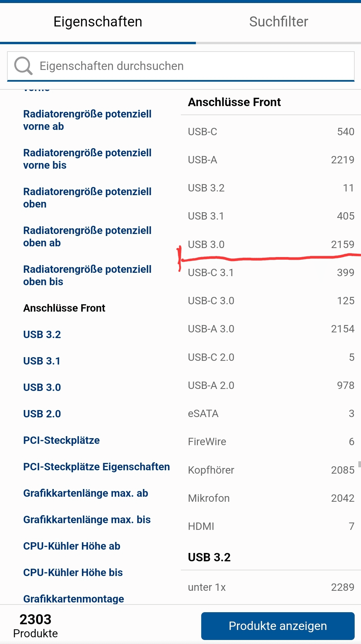The image size is (361, 644).
Task: Tap Produkte anzeigen button
Action: tap(278, 626)
